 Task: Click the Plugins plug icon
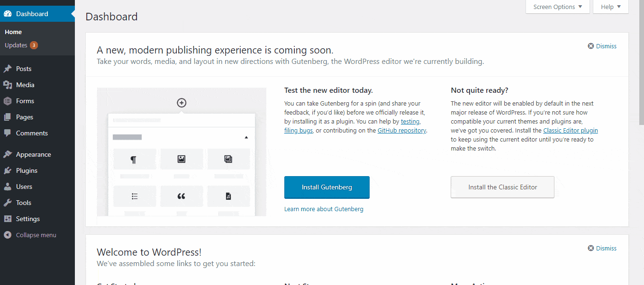[x=8, y=170]
